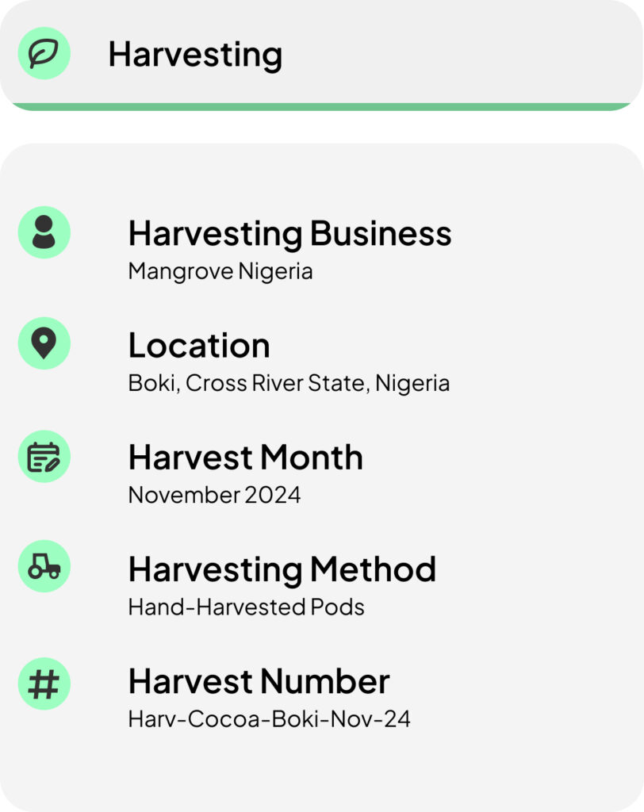This screenshot has width=644, height=812.
Task: Click the Hand-Harvested Pods value
Action: tap(246, 607)
